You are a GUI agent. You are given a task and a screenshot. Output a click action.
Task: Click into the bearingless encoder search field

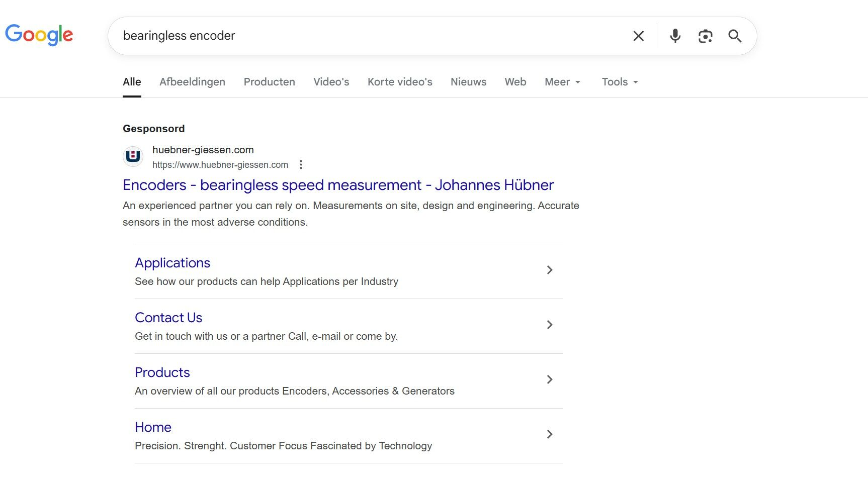click(372, 36)
